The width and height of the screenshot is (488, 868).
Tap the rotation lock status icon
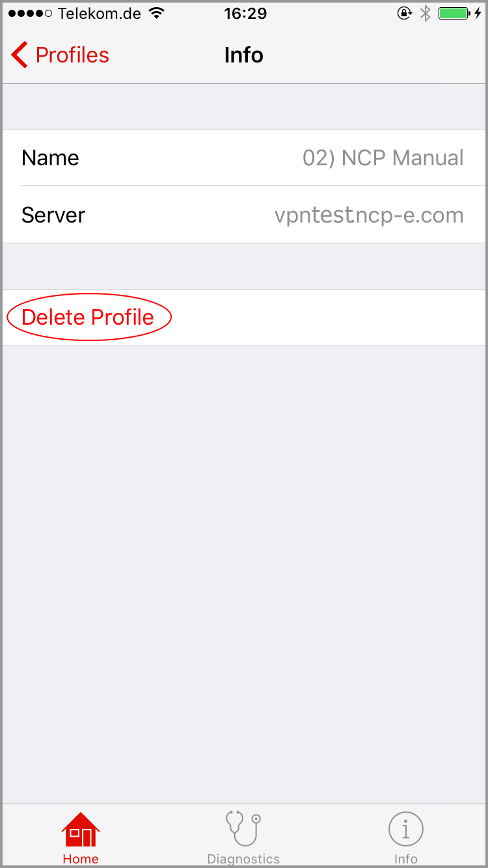click(x=405, y=13)
